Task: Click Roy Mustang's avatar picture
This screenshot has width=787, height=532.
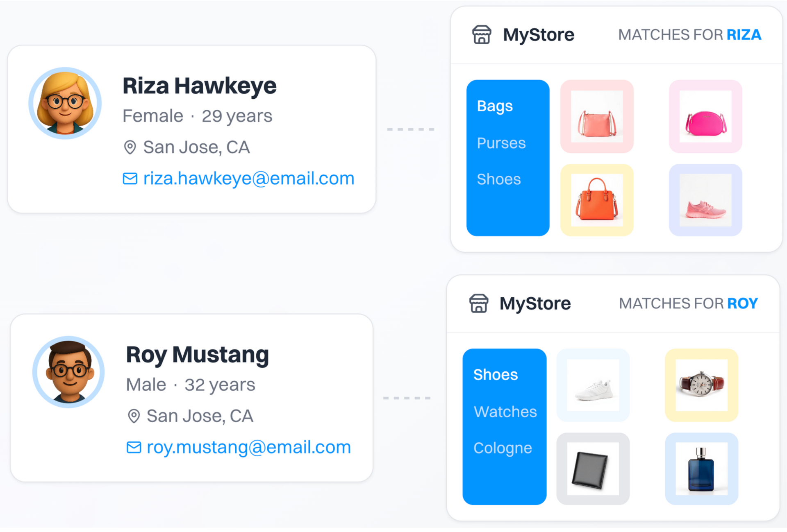Action: point(68,372)
